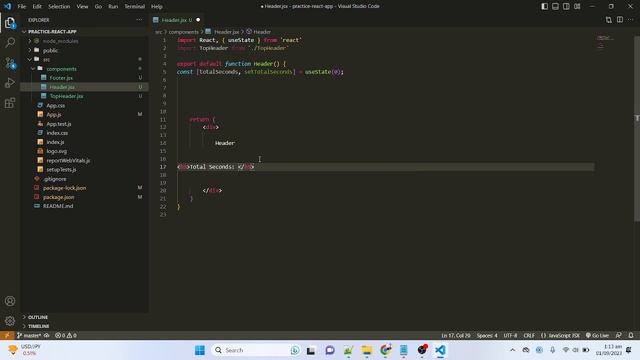Open App.test.js file
This screenshot has height=360, width=640.
tap(59, 124)
